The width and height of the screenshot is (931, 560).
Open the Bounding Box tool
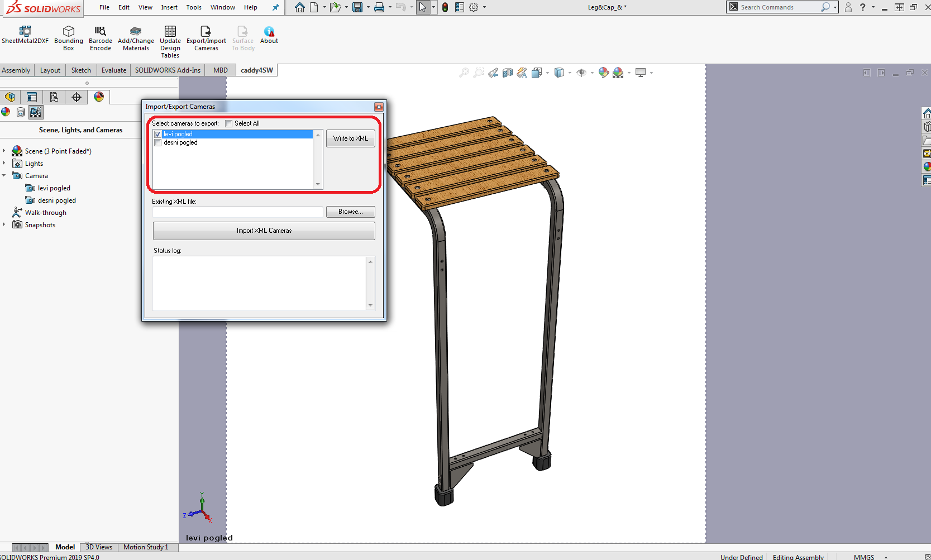tap(69, 32)
